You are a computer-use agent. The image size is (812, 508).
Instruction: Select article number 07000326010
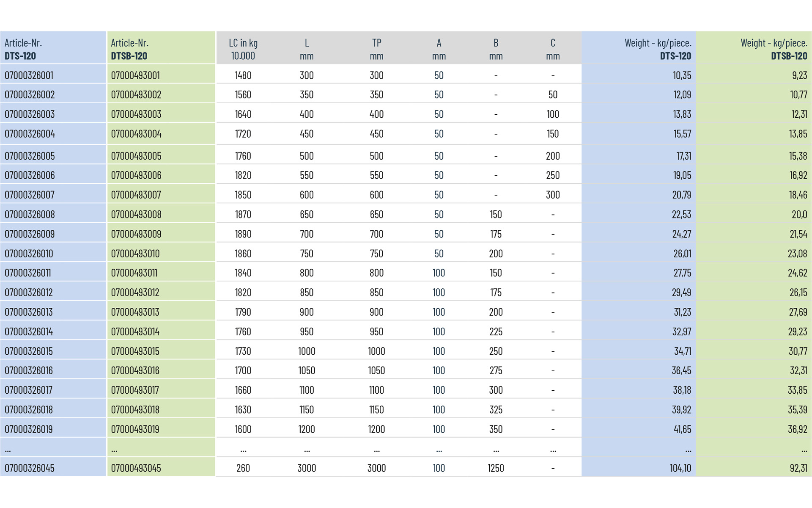(29, 254)
